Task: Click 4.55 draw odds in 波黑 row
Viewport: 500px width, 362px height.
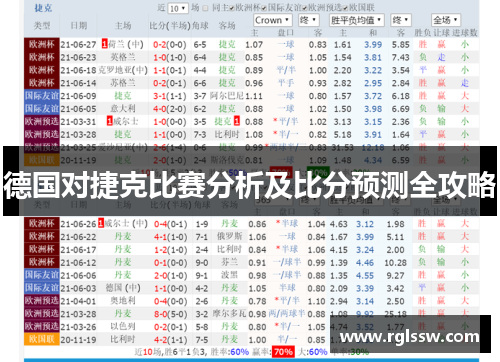Action: click(365, 276)
